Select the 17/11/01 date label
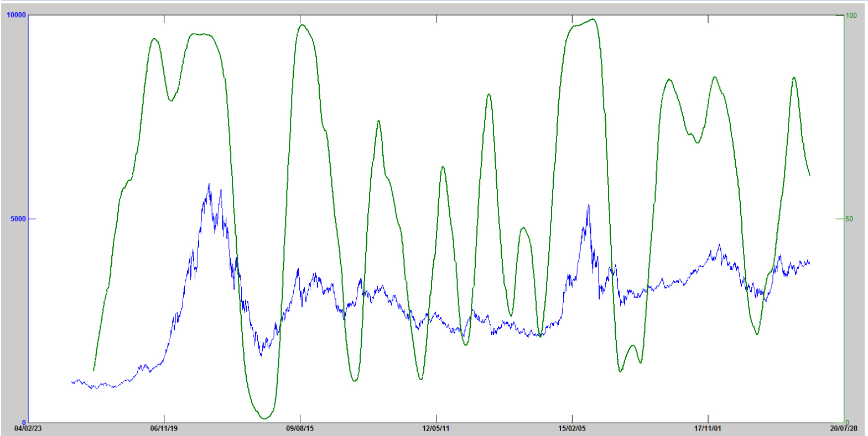 click(x=708, y=428)
